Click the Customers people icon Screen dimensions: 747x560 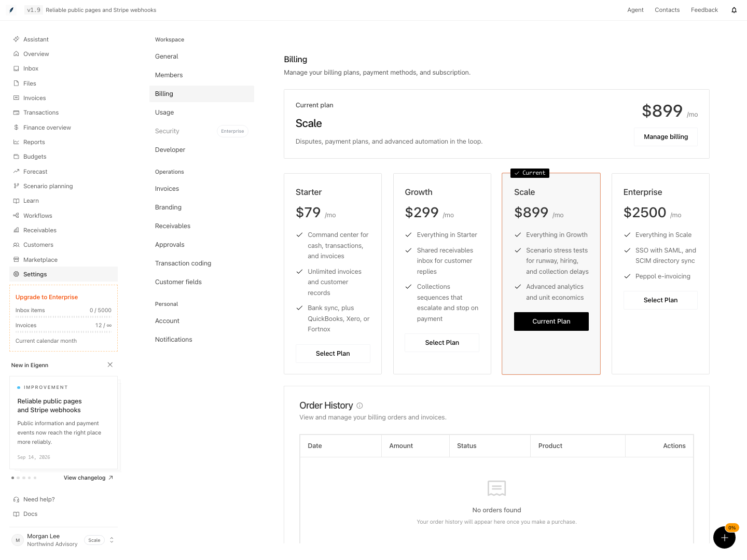[16, 245]
